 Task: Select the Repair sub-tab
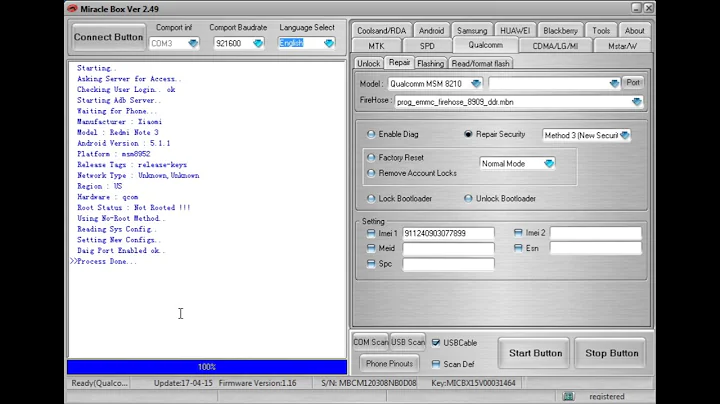[399, 62]
